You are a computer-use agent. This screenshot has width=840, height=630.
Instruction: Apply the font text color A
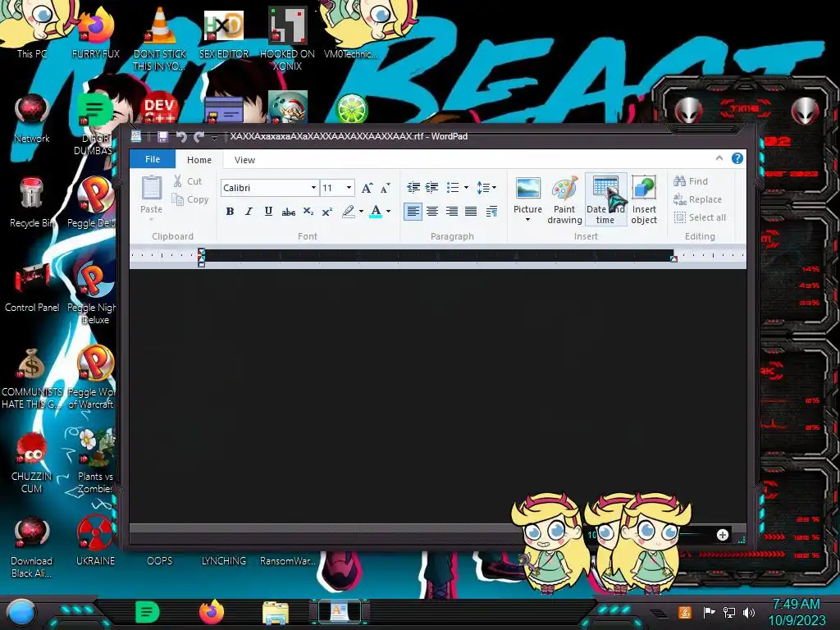tap(376, 211)
